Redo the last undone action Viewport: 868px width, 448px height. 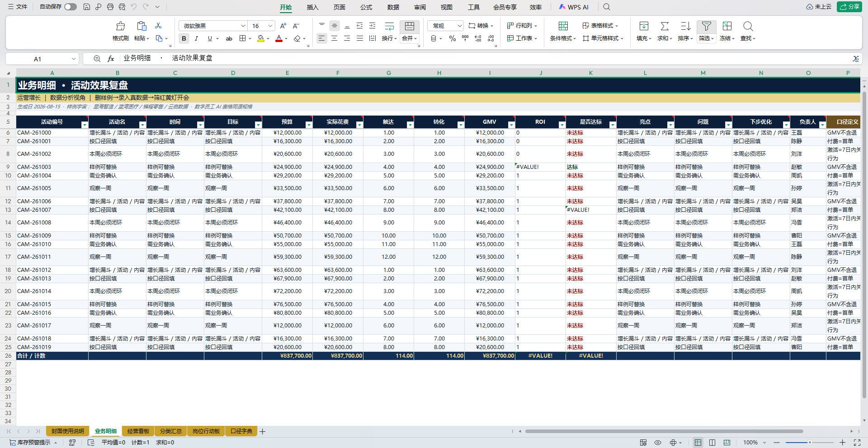coord(146,7)
